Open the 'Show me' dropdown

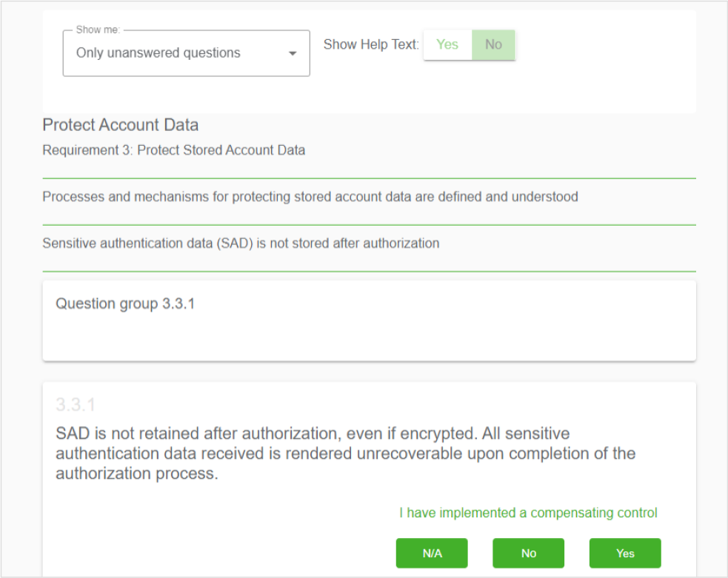[186, 53]
